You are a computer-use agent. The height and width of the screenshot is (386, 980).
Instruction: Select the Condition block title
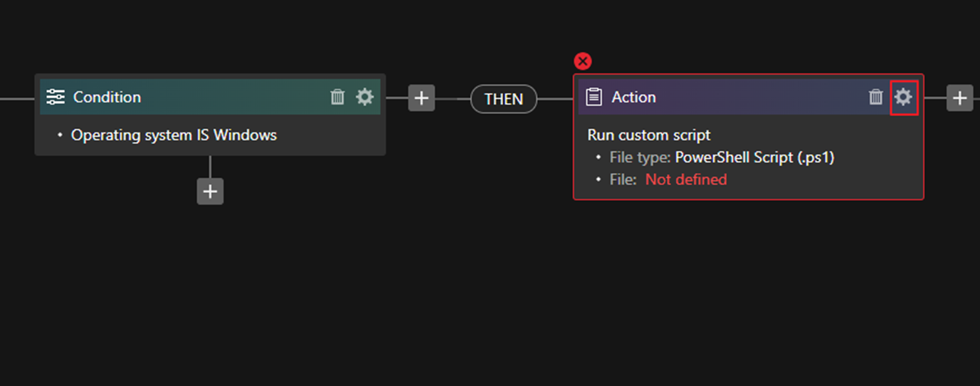click(107, 97)
